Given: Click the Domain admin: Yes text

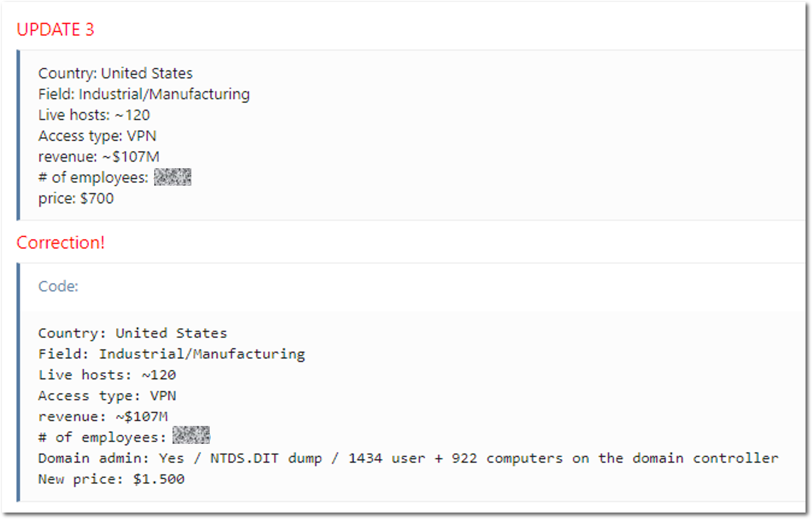Looking at the screenshot, I should [111, 458].
